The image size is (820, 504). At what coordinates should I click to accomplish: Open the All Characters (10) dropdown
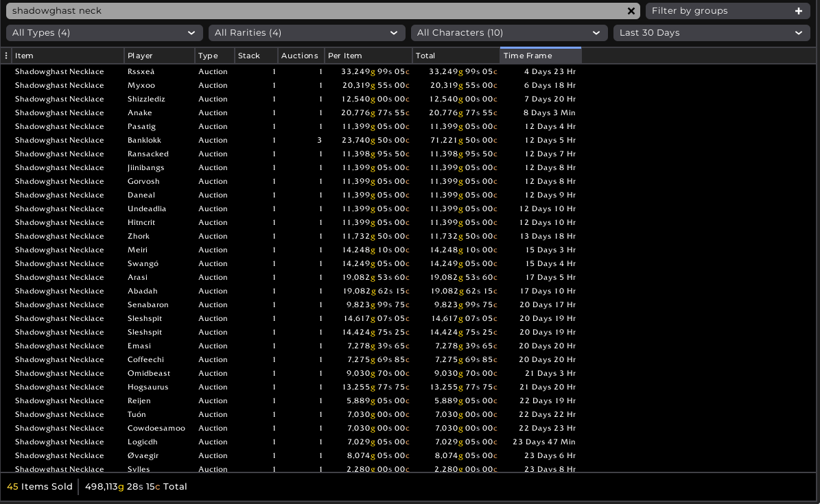[x=508, y=32]
